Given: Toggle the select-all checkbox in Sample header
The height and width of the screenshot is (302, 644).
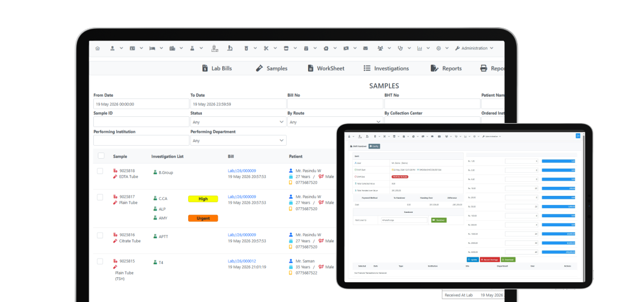Looking at the screenshot, I should pos(101,156).
